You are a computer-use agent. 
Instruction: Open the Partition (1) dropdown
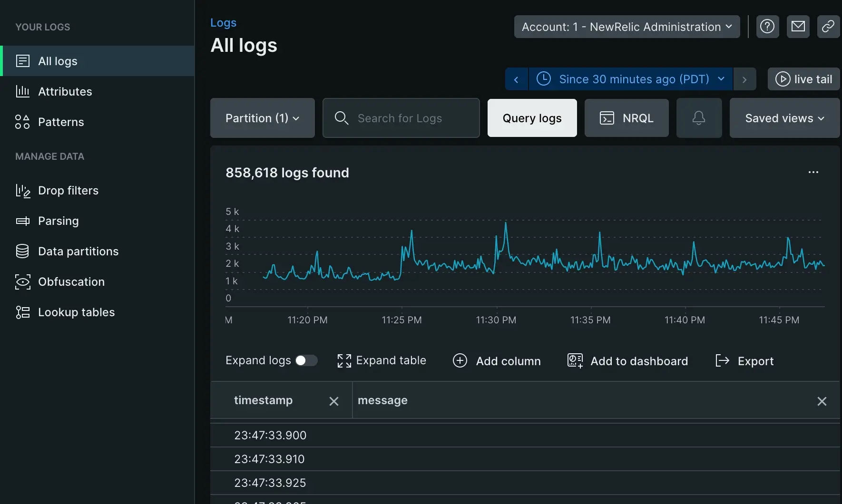263,118
